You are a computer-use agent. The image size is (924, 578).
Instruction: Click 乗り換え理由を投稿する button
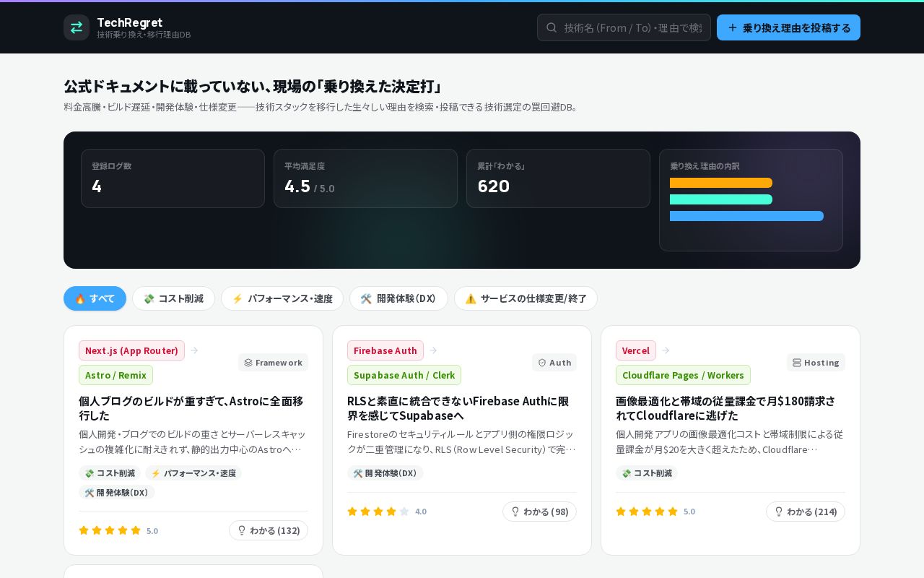(x=788, y=27)
